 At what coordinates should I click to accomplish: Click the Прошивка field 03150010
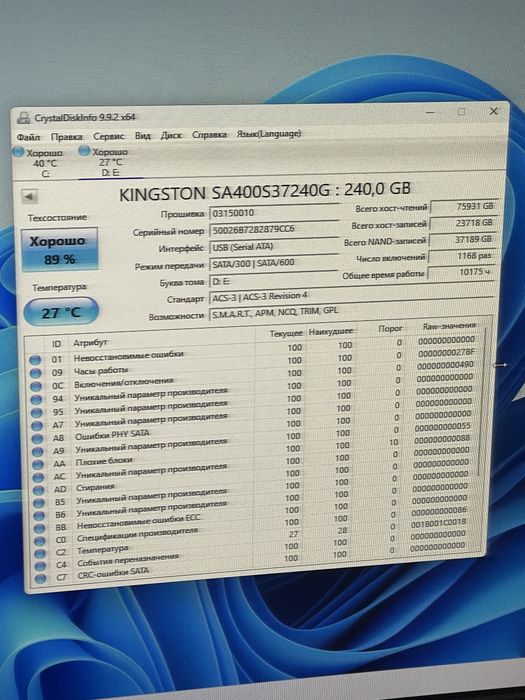[274, 212]
